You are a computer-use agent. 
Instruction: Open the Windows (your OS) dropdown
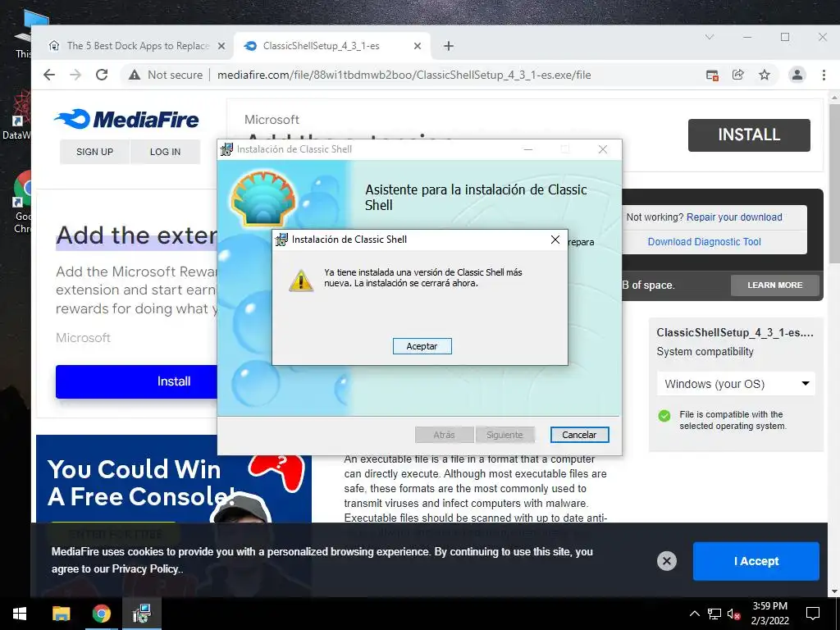(x=736, y=384)
